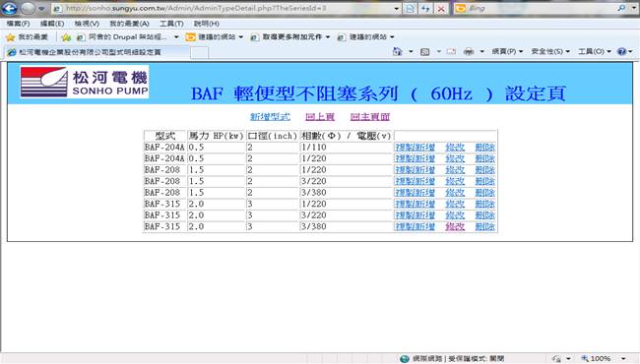Click the globe internet zone status icon
Viewport: 640px width, 364px height.
point(405,359)
